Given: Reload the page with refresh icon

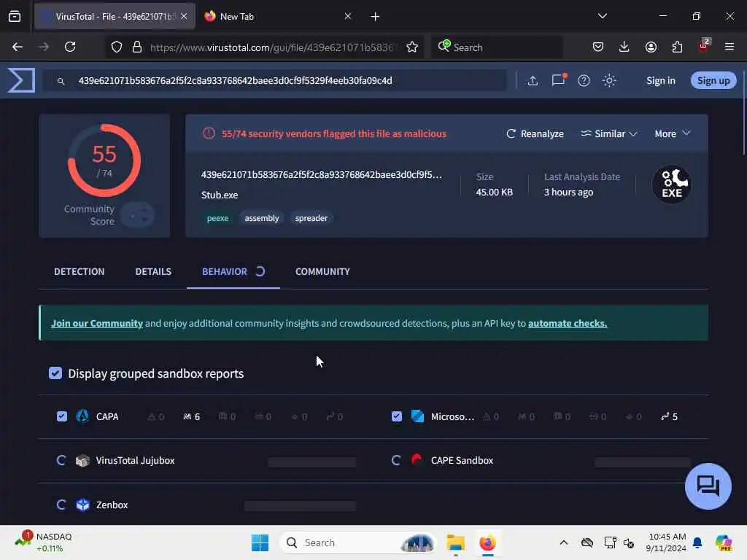Looking at the screenshot, I should [70, 47].
